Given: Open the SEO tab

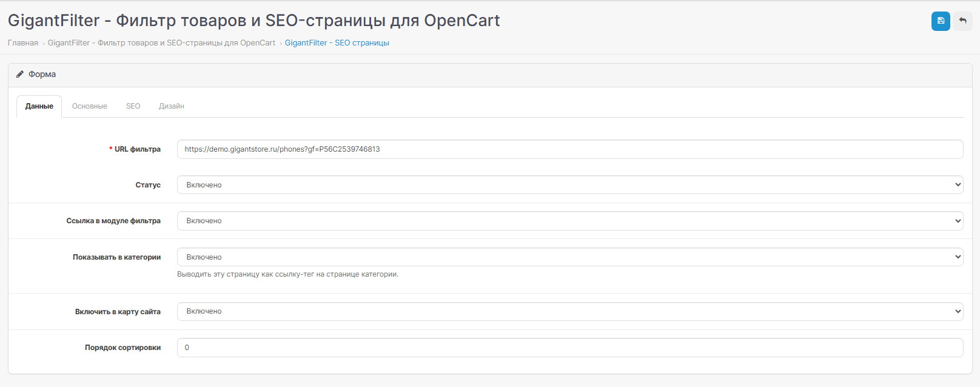Looking at the screenshot, I should [133, 106].
